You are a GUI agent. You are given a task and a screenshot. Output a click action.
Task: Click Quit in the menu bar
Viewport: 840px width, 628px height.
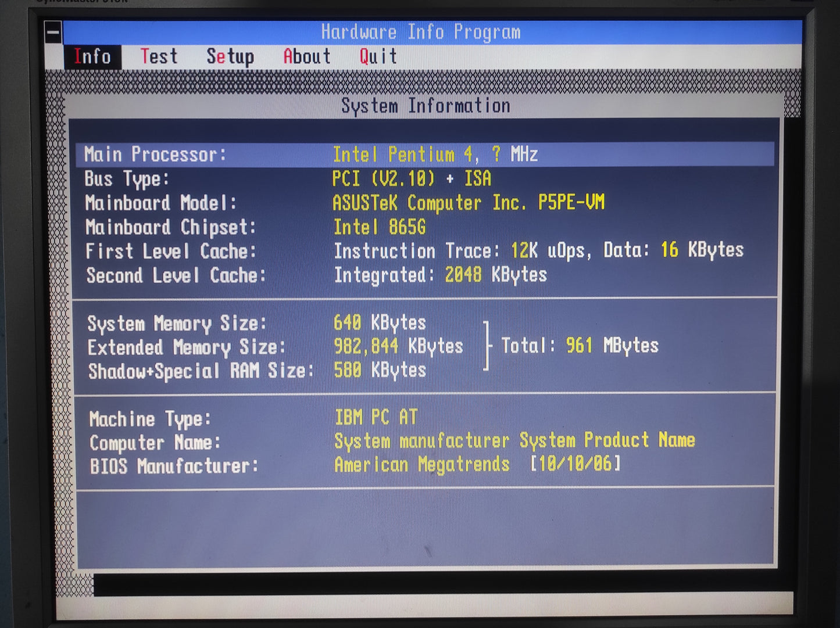tap(378, 57)
